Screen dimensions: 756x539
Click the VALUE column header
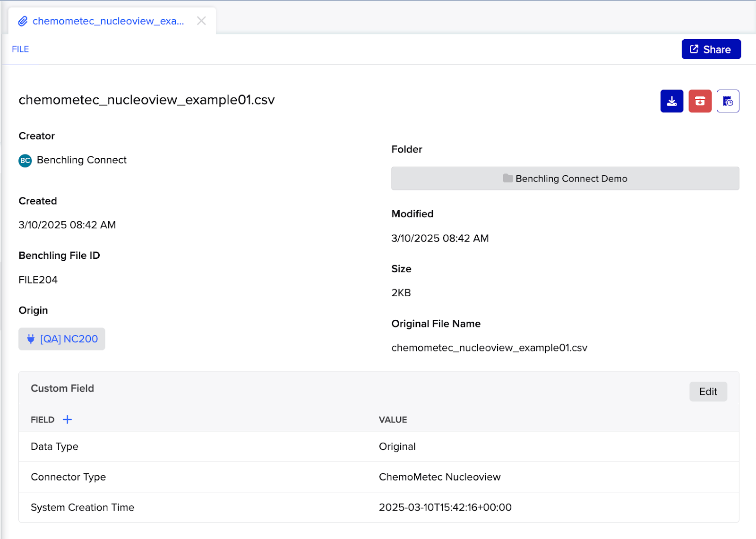tap(393, 419)
